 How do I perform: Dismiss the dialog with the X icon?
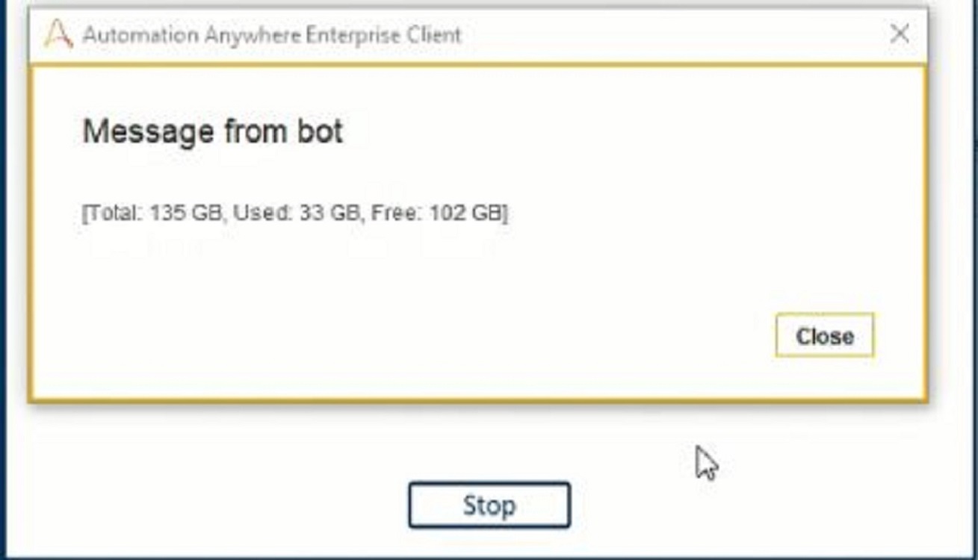click(x=900, y=34)
